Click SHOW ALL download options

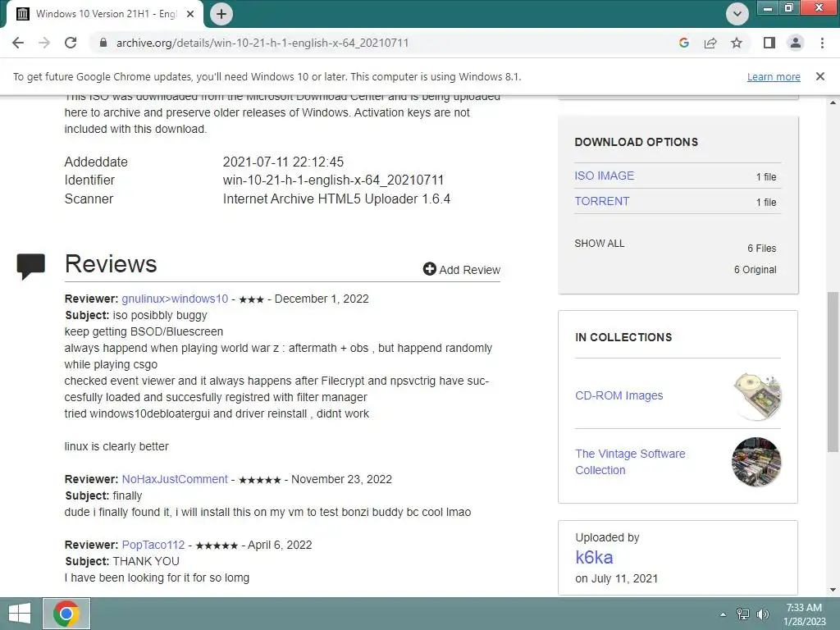600,243
